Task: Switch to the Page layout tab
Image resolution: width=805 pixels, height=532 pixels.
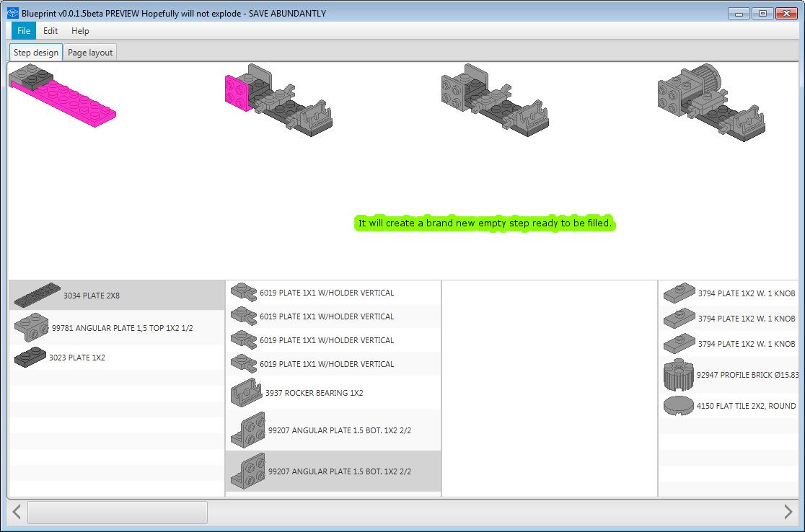Action: tap(90, 53)
